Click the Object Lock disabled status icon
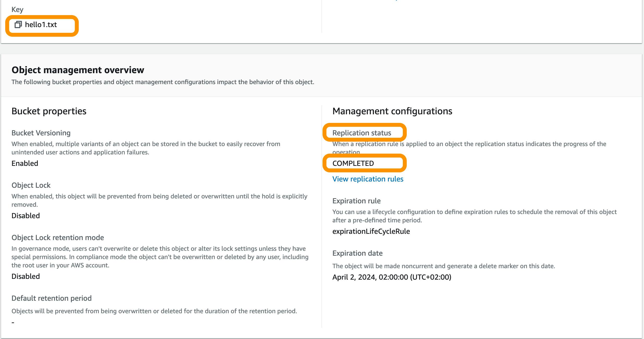This screenshot has height=339, width=644. tap(26, 215)
